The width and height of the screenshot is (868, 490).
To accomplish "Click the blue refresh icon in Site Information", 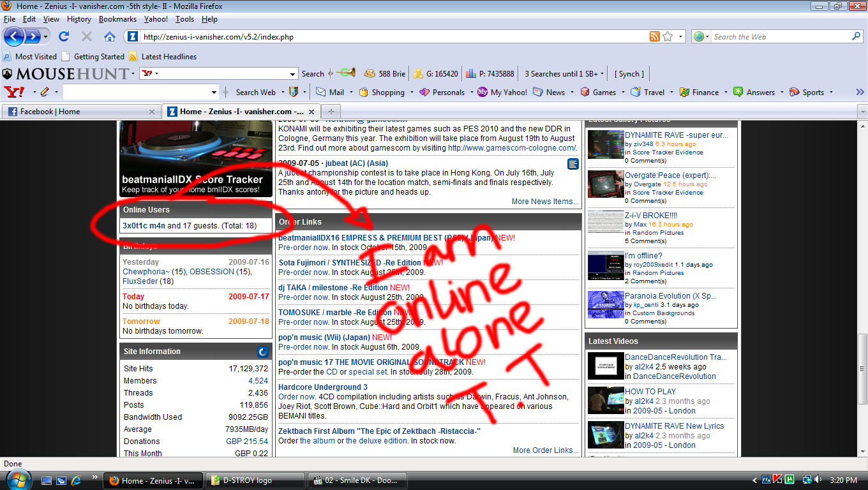I will [x=262, y=352].
